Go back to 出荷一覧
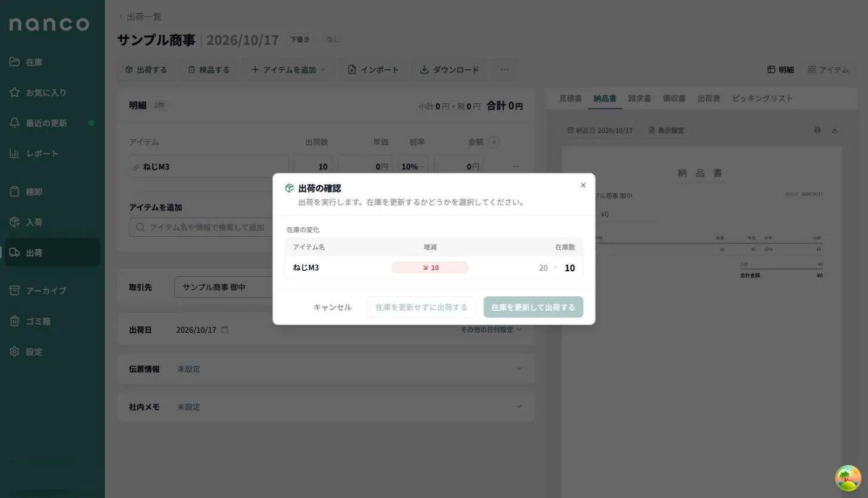868x498 pixels. click(140, 17)
